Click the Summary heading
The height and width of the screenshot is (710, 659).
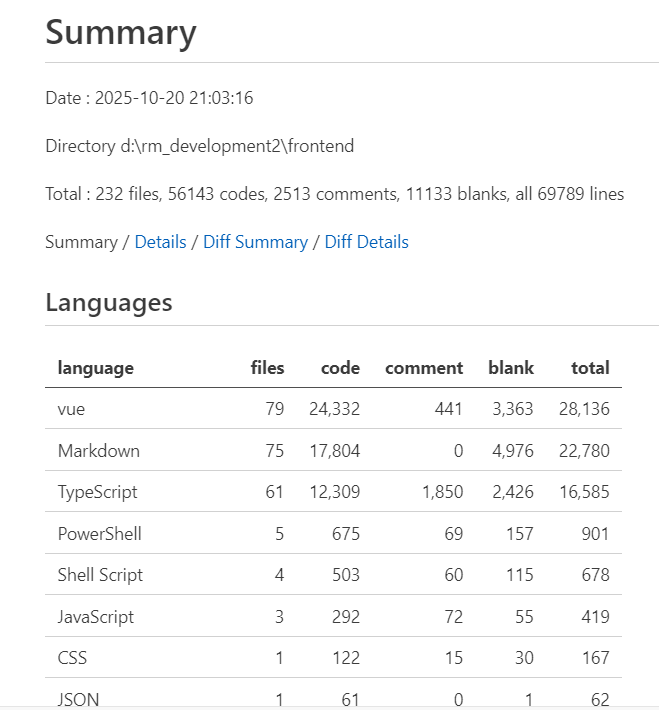(121, 33)
